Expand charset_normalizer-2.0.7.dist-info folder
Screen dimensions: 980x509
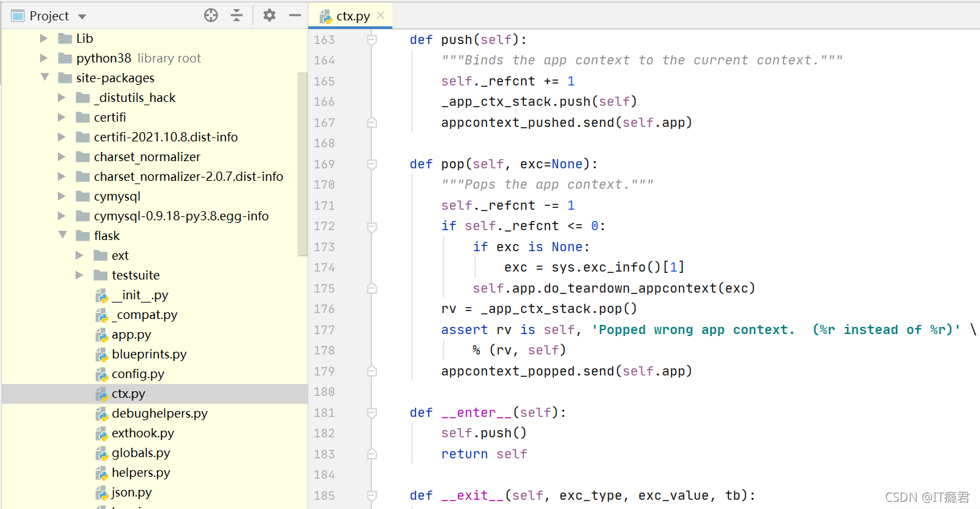point(62,177)
